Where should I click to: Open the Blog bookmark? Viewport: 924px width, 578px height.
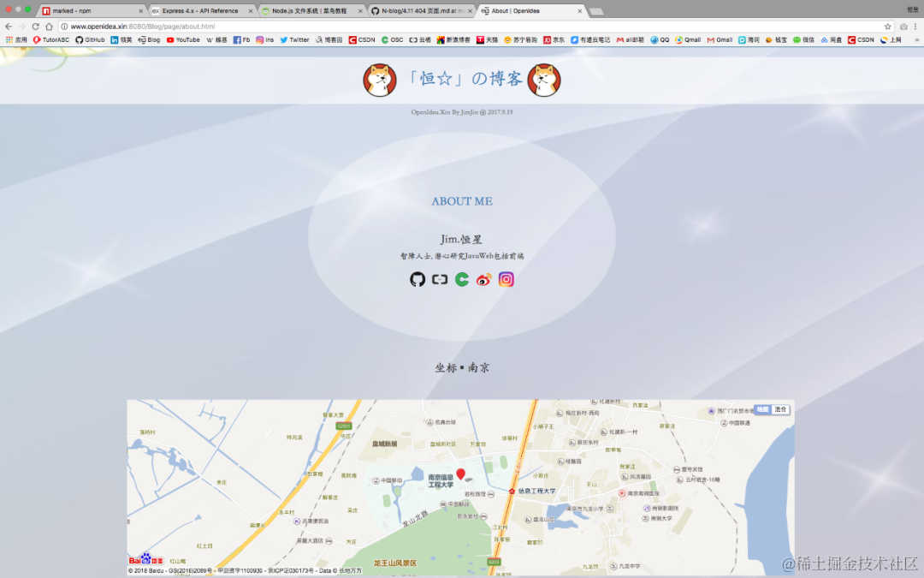coord(149,40)
